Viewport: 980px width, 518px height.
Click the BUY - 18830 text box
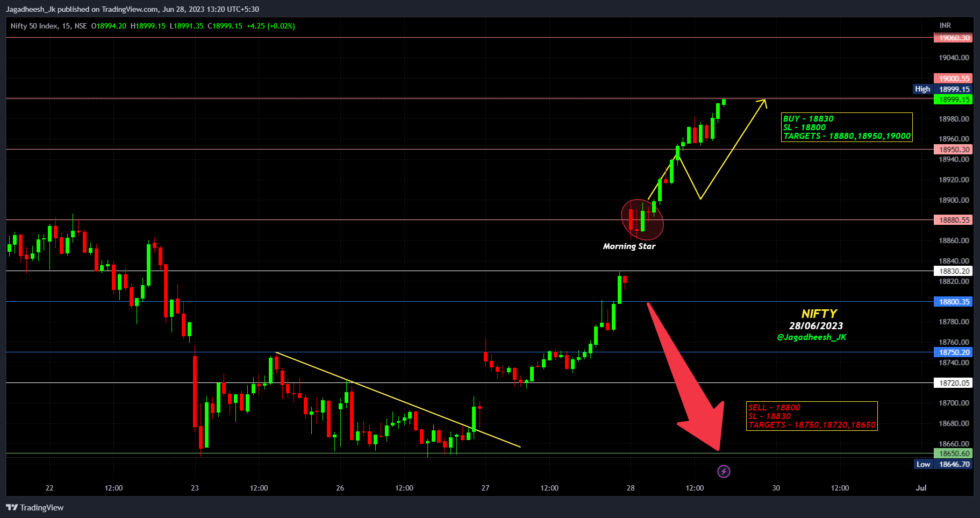point(847,127)
